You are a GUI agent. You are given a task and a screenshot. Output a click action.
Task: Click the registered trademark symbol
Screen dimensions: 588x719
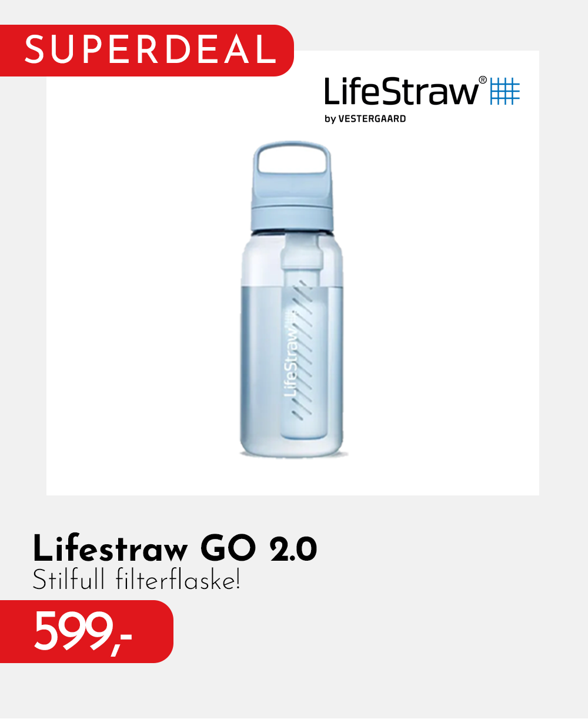pyautogui.click(x=483, y=81)
